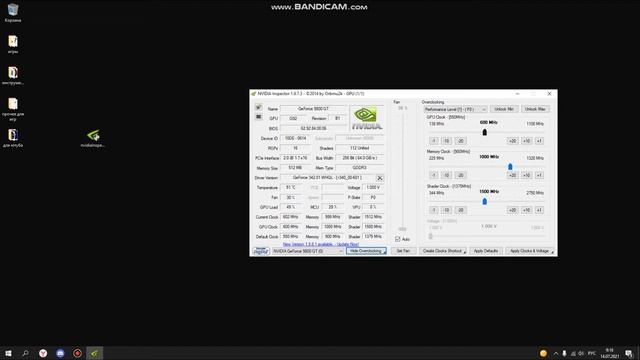
Task: Show hidden system tray icons
Action: tap(556, 353)
